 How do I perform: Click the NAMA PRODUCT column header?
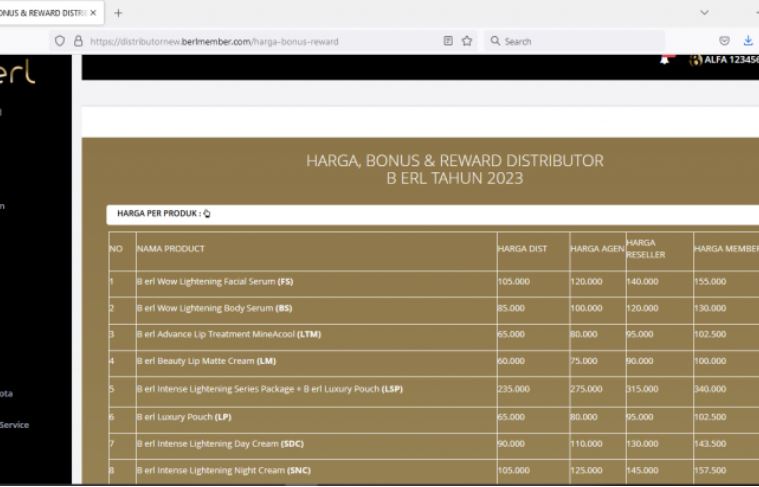click(171, 249)
